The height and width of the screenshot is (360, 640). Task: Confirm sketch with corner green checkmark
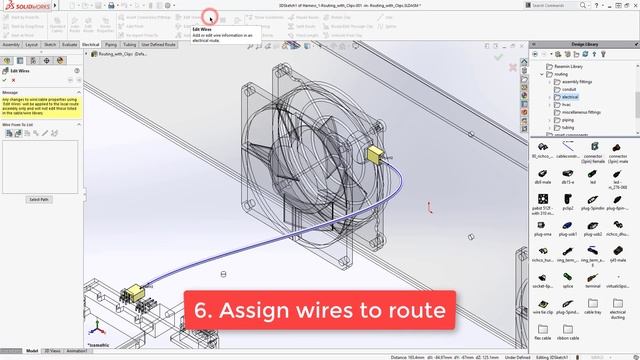coord(498,57)
